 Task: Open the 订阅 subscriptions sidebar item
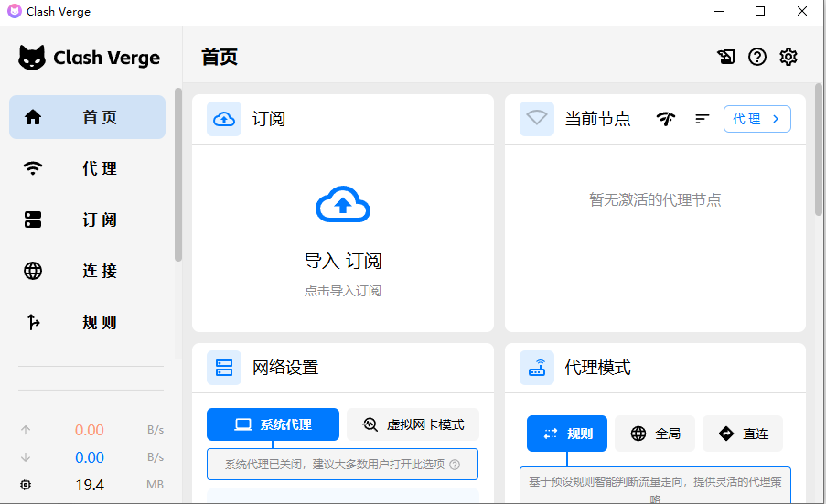tap(88, 220)
